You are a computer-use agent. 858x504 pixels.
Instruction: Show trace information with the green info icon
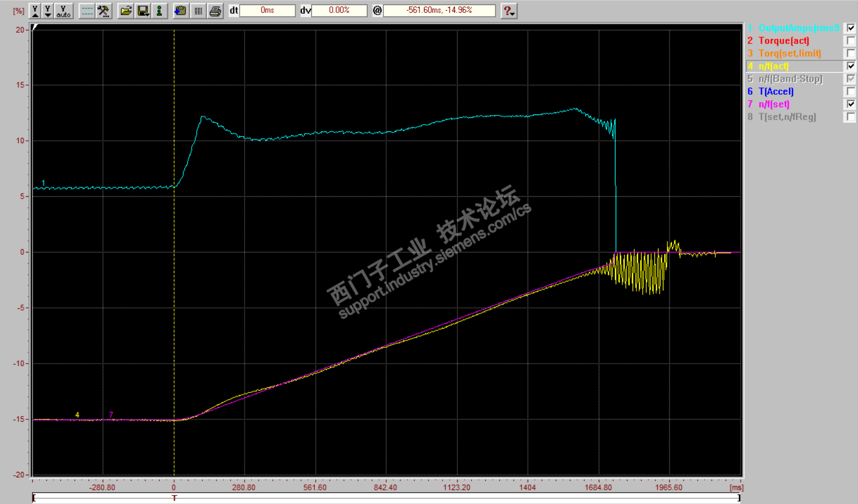160,11
